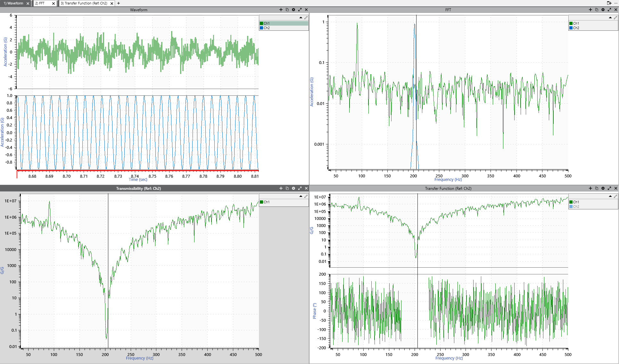Toggle Ch1 trace in the FFT legend
This screenshot has width=619, height=364.
(593, 23)
